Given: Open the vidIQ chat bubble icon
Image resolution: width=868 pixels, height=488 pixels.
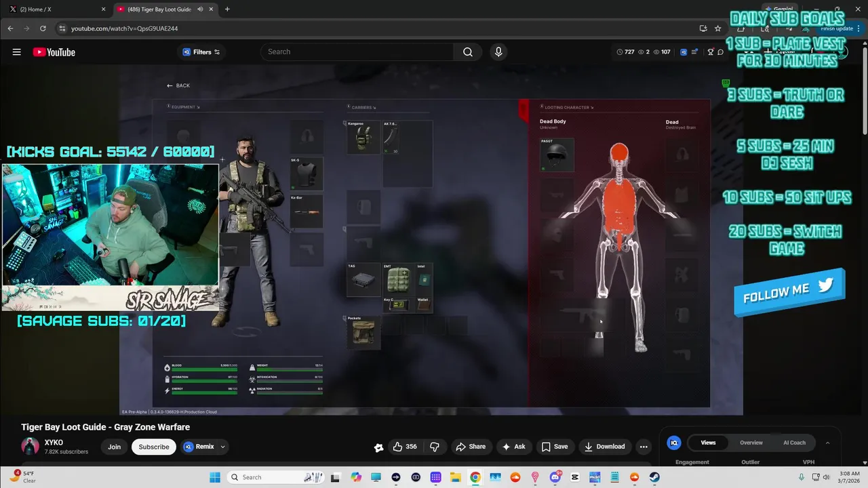Looking at the screenshot, I should click(720, 52).
